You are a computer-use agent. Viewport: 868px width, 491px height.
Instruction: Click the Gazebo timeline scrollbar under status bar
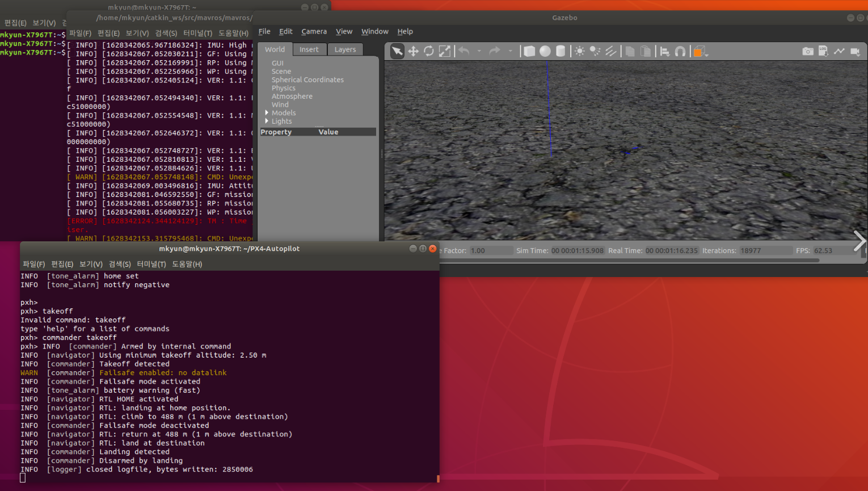point(629,261)
